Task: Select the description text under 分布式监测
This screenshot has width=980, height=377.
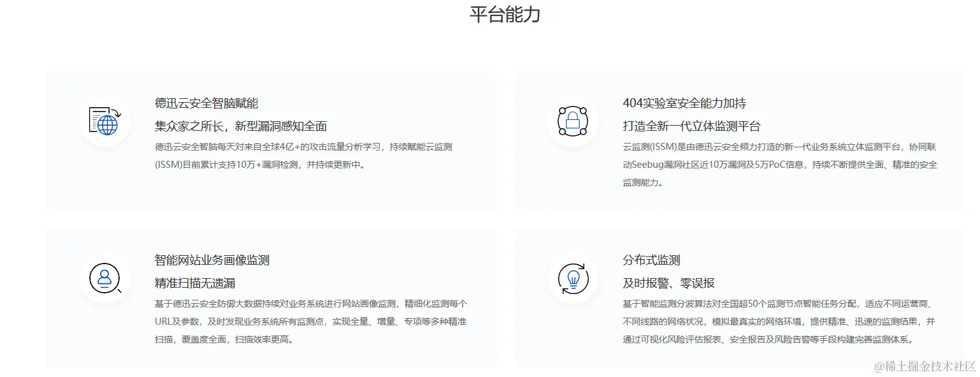Action: (x=774, y=321)
